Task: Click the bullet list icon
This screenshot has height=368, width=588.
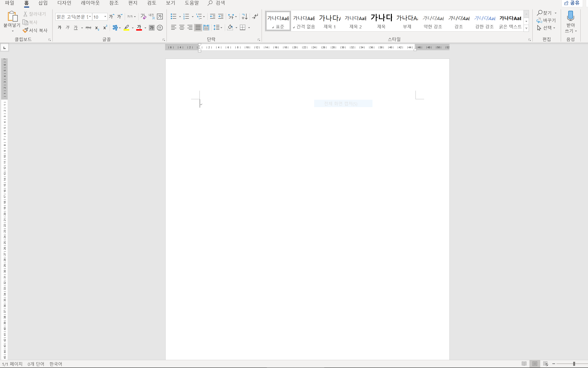Action: 173,16
